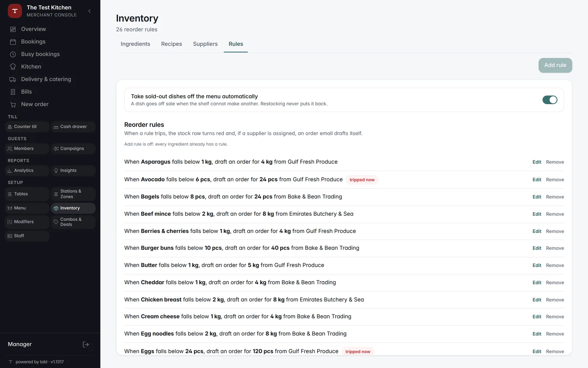Screen dimensions: 588x368
Task: Switch to the Ingredients tab
Action: (x=135, y=44)
